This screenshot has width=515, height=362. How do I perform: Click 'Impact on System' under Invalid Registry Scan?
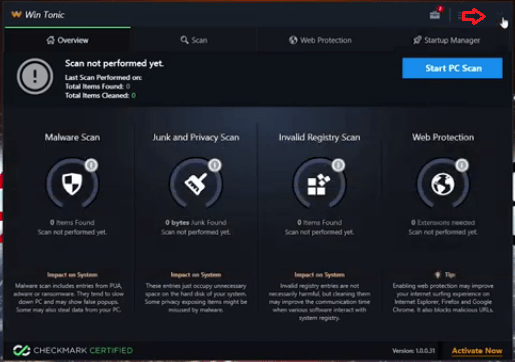coord(319,275)
